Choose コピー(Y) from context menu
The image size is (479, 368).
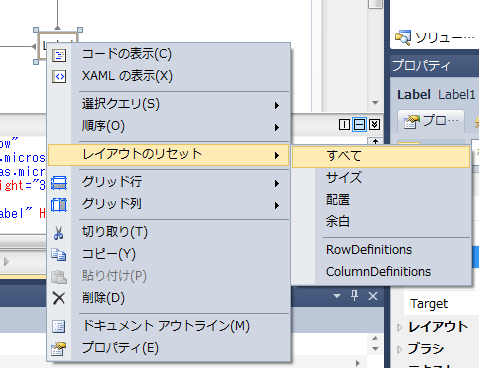(169, 255)
